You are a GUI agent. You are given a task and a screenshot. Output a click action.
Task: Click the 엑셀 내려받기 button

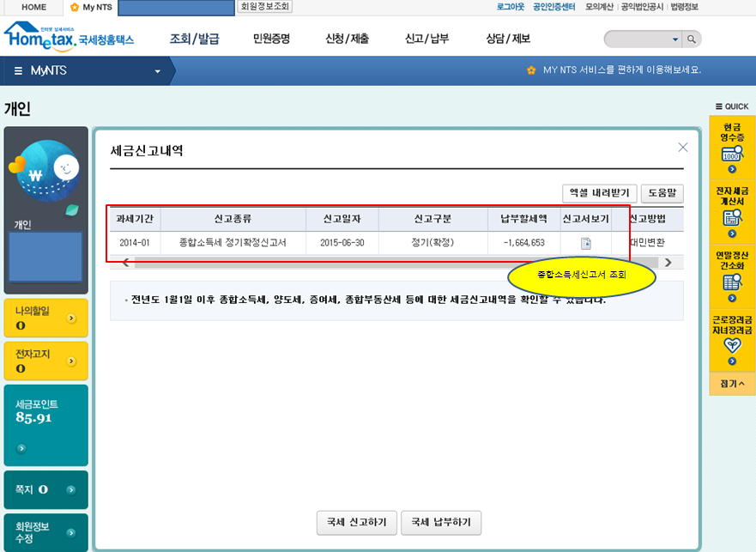[x=598, y=193]
